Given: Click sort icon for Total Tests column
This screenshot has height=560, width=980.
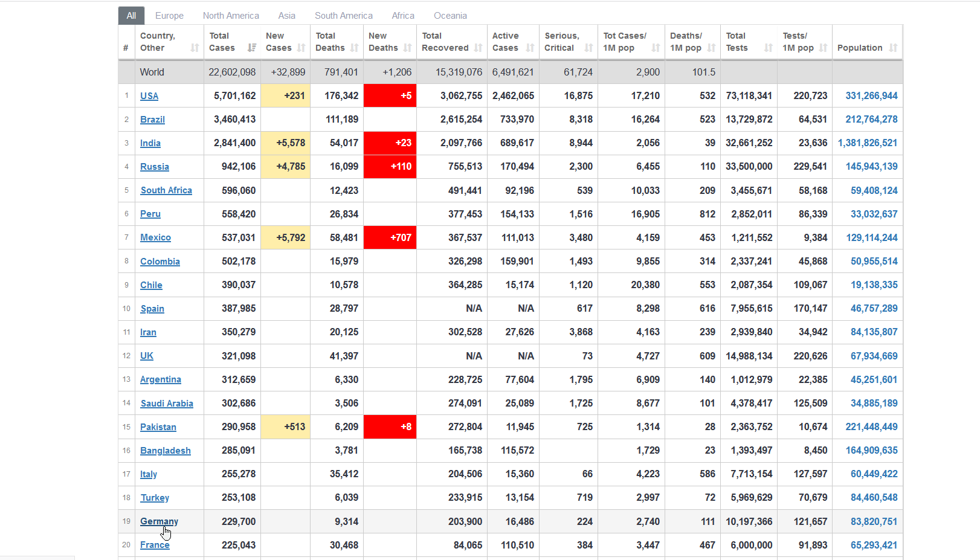Looking at the screenshot, I should 768,48.
